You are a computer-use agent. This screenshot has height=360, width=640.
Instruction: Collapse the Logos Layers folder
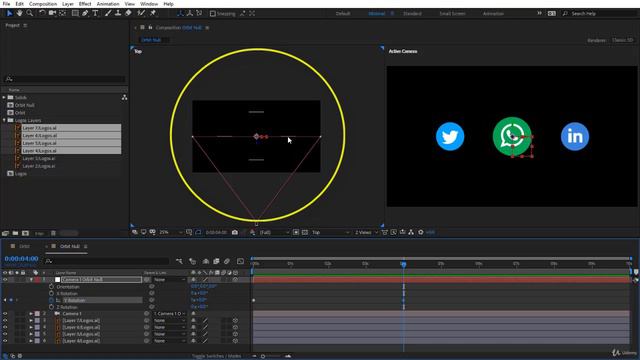pos(4,120)
